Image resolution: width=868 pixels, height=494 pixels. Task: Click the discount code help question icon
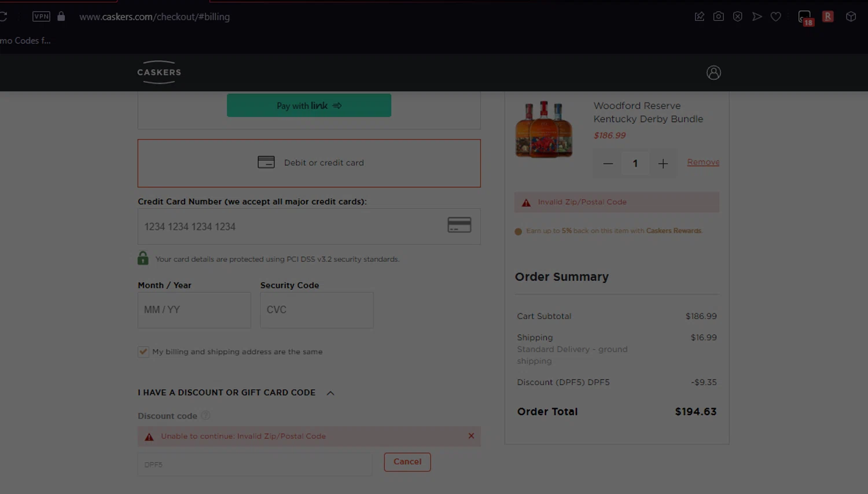click(x=205, y=415)
